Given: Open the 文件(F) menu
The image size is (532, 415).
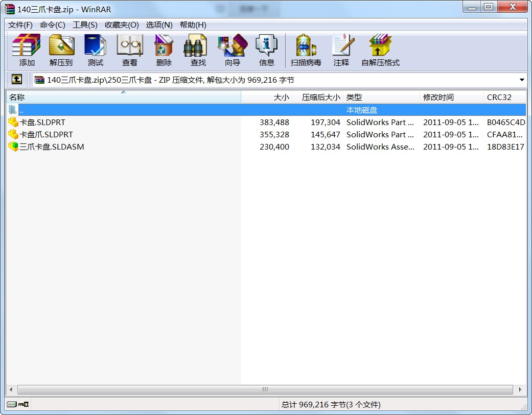Looking at the screenshot, I should pos(20,25).
